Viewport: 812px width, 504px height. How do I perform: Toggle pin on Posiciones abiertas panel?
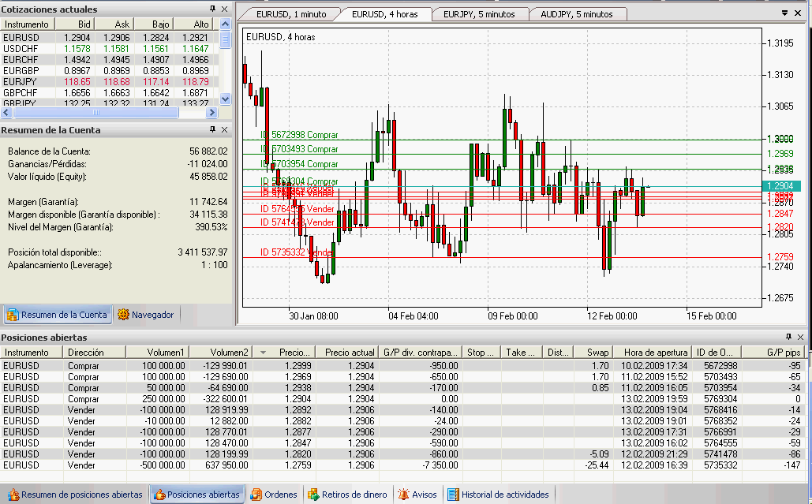788,337
